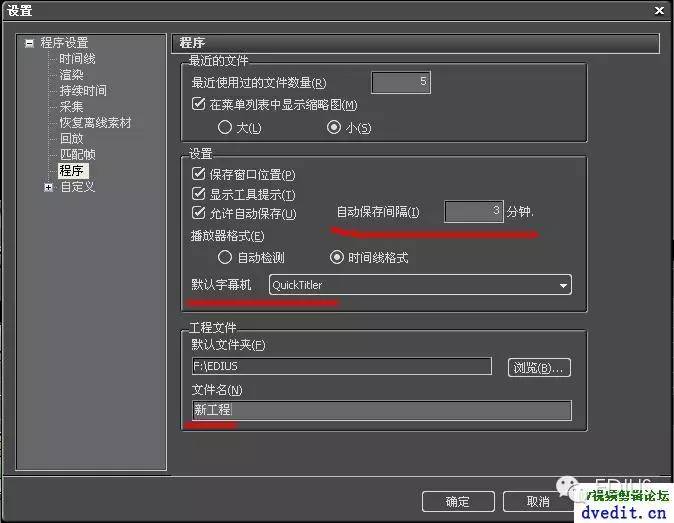Select 自动检测 player format
The height and width of the screenshot is (523, 674).
(x=225, y=257)
